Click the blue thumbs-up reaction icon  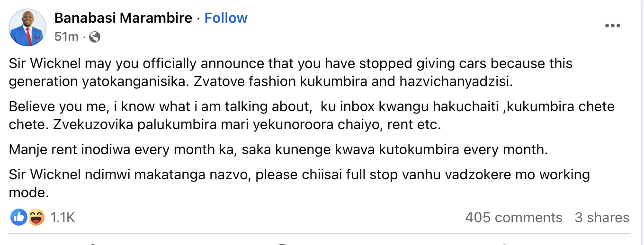pos(19,217)
